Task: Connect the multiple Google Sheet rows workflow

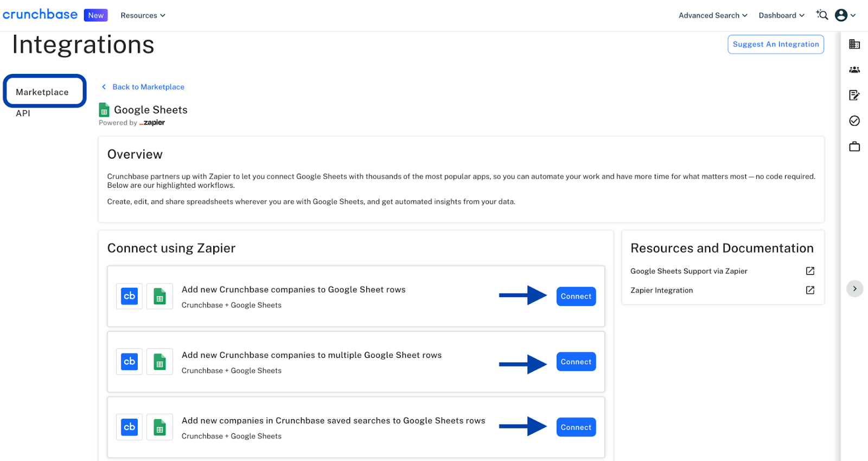Action: (x=576, y=362)
